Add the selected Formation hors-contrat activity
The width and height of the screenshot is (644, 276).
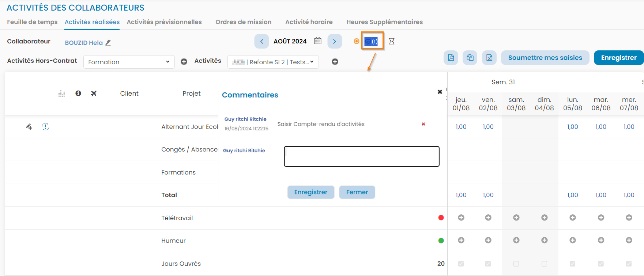184,62
